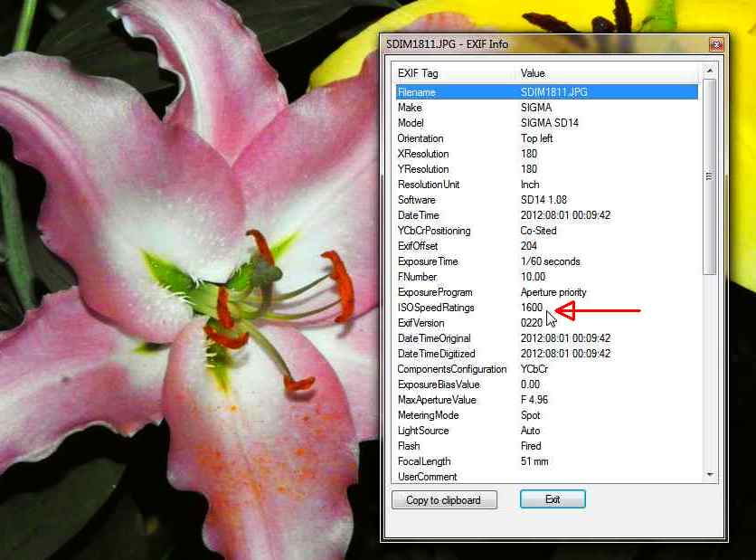Select the FocalLength row
756x560 pixels.
(547, 461)
